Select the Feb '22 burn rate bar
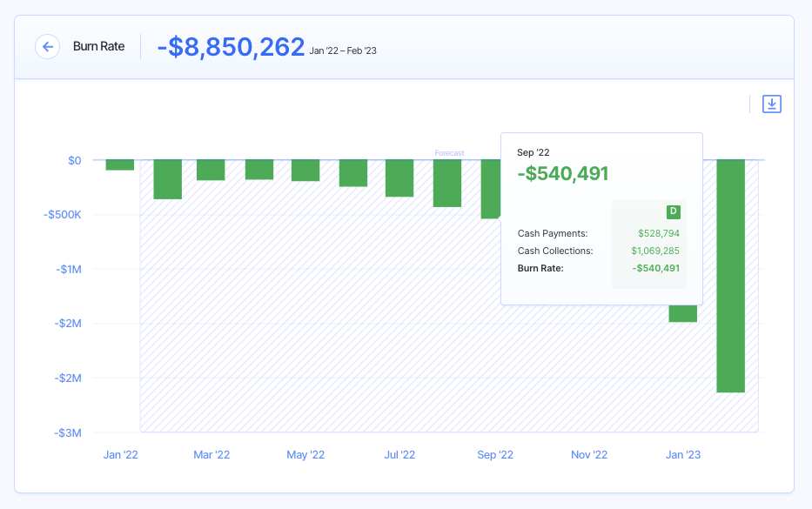Image resolution: width=812 pixels, height=509 pixels. pyautogui.click(x=167, y=179)
